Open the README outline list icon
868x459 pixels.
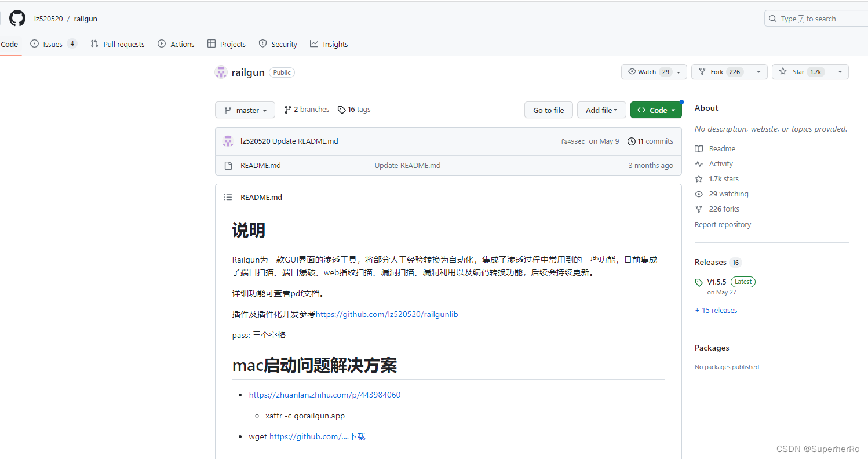pos(228,197)
